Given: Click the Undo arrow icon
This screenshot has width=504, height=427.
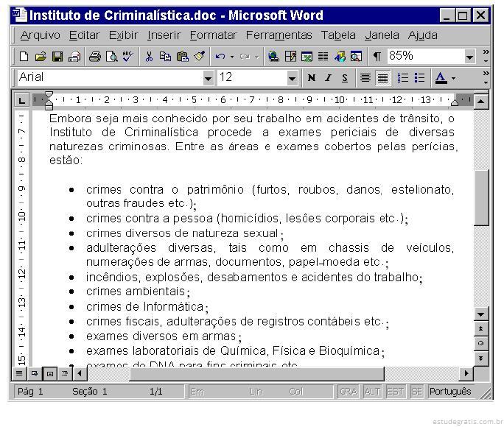Looking at the screenshot, I should point(220,57).
